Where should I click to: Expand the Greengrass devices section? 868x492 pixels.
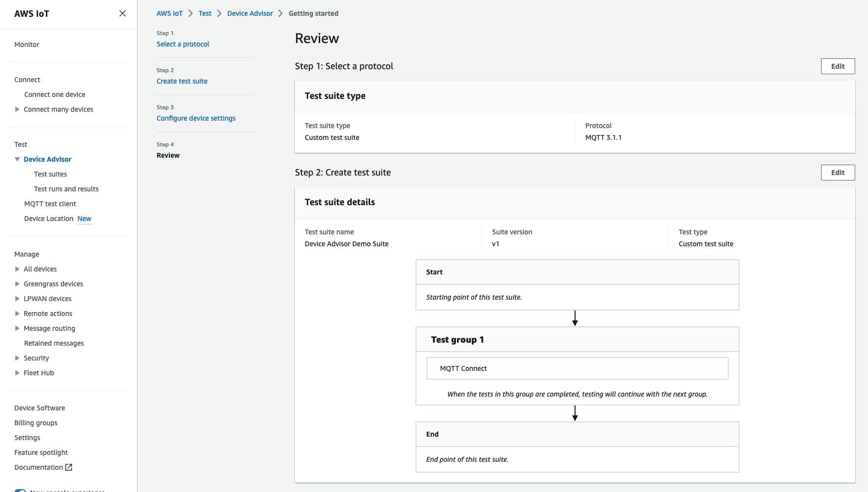pos(17,284)
